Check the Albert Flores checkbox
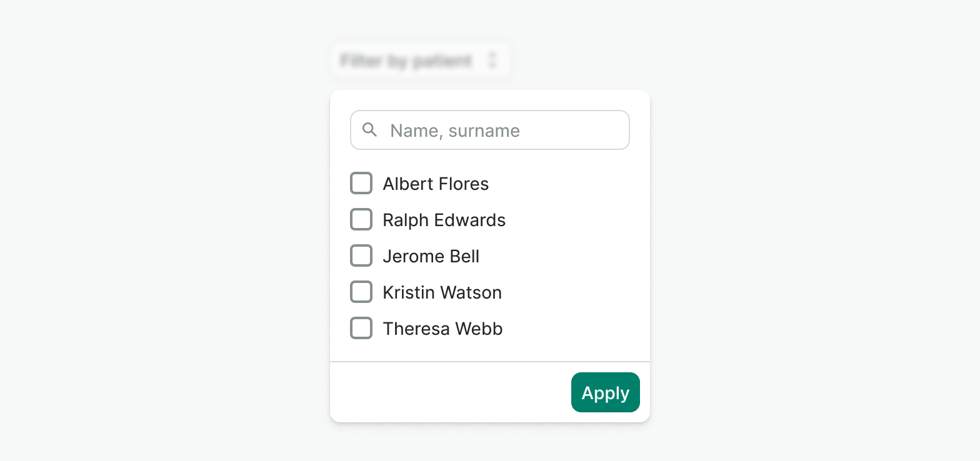 pyautogui.click(x=361, y=184)
